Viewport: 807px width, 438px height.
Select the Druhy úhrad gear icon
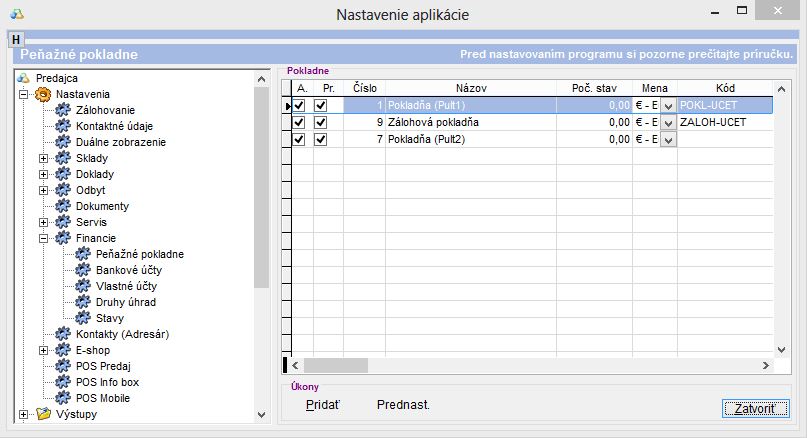84,302
